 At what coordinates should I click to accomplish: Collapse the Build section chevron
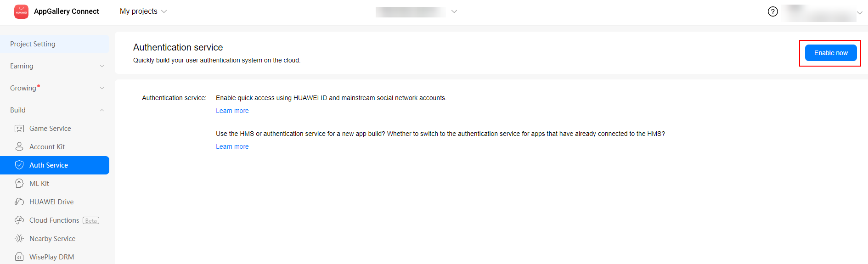pyautogui.click(x=102, y=110)
